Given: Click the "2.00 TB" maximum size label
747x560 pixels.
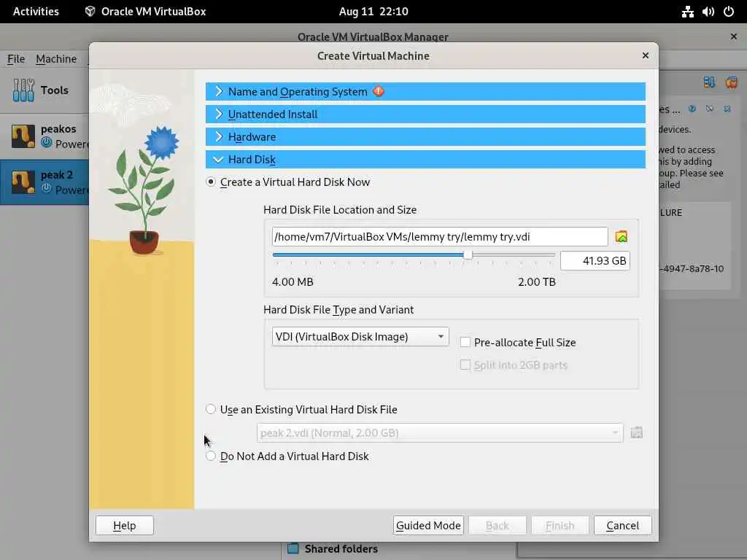Looking at the screenshot, I should pos(537,282).
